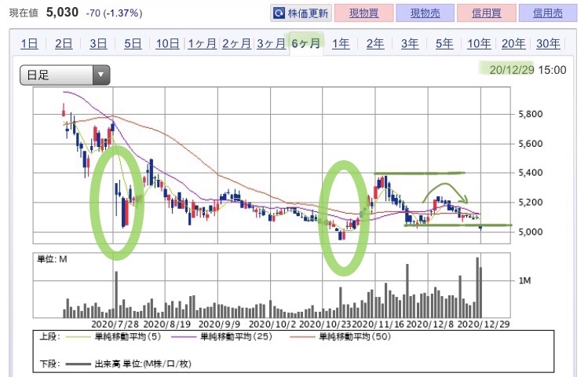Click the current price value 5,030
588x377 pixels.
pos(62,13)
